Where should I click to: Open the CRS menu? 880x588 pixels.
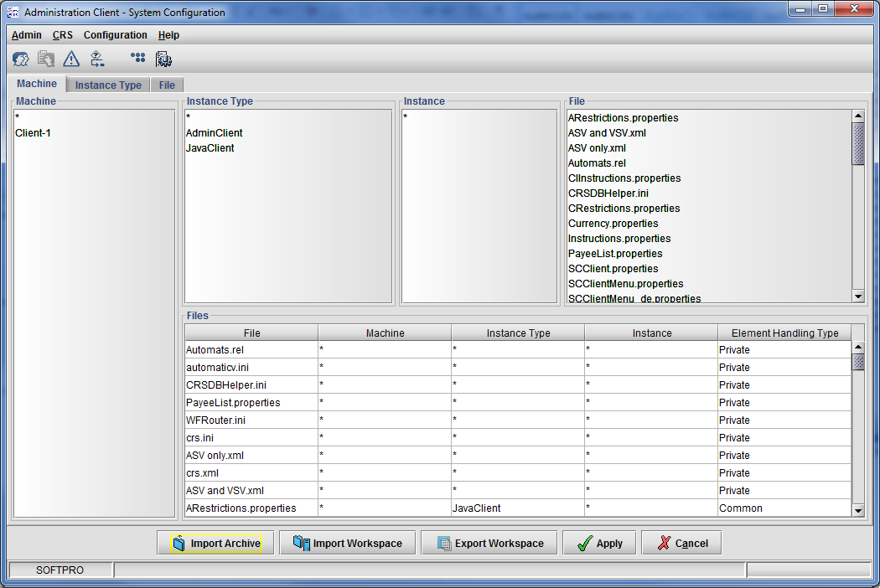point(63,35)
